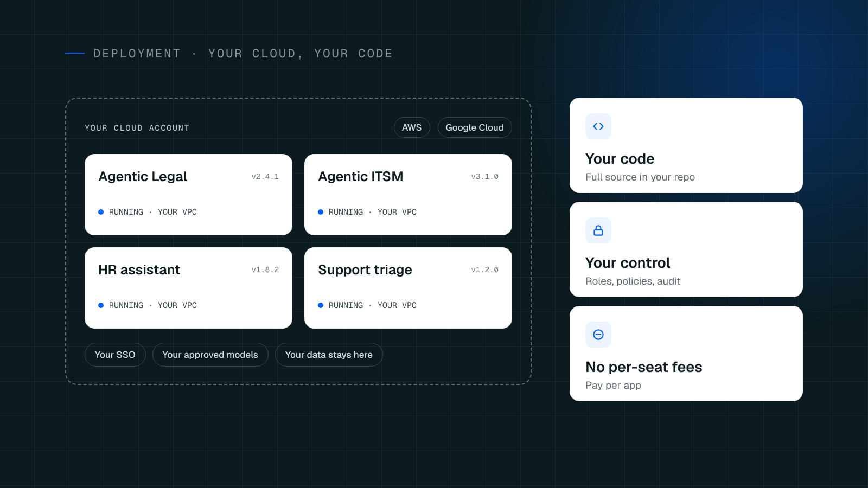Click version v3.1.0 on Agentic ITSM
Image resolution: width=868 pixels, height=488 pixels.
485,177
